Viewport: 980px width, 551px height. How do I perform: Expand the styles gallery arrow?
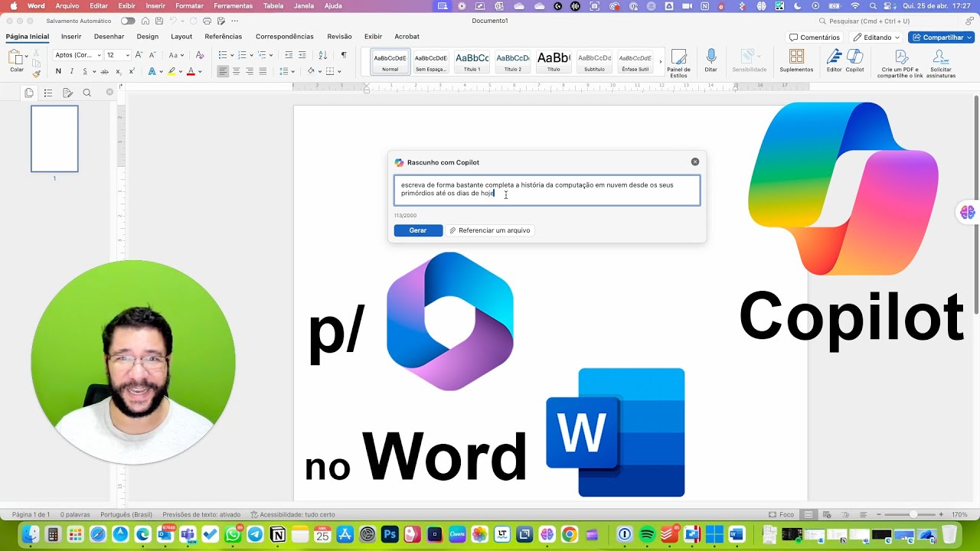point(661,61)
